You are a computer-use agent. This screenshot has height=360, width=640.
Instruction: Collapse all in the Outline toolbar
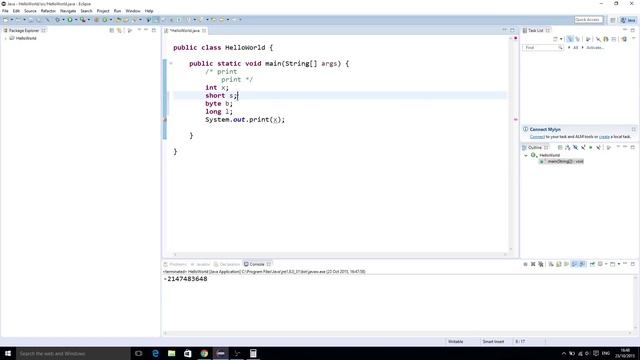coord(560,147)
